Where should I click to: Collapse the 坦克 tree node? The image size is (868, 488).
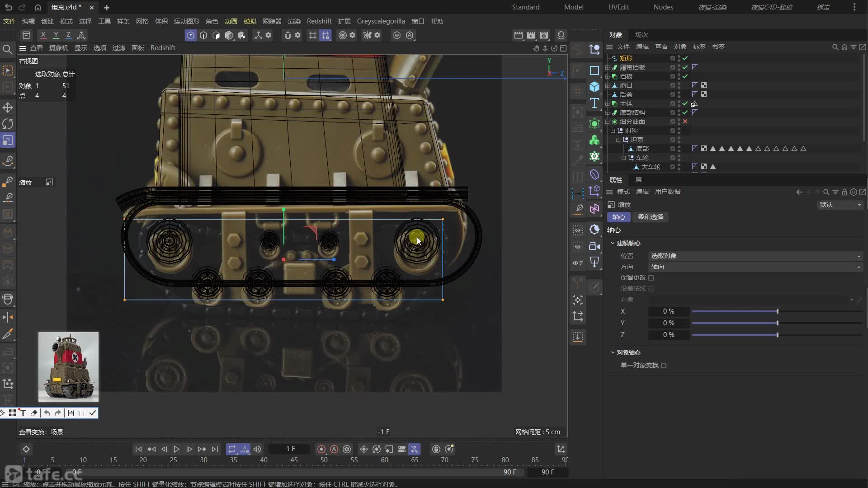(x=618, y=140)
